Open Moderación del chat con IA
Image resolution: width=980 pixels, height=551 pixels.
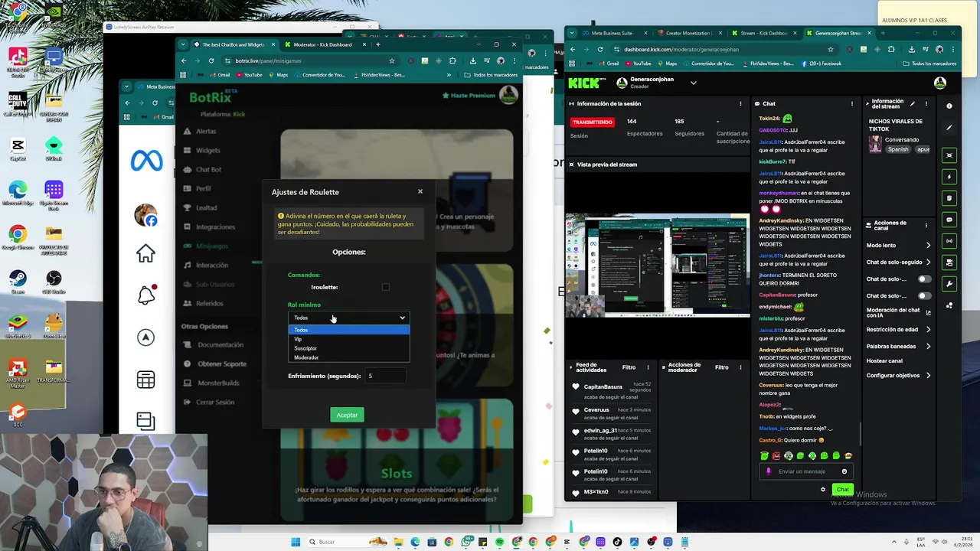pos(898,312)
